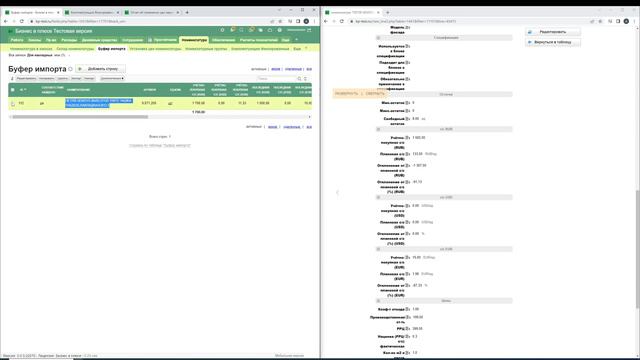This screenshot has width=640, height=360.
Task: Expand the Ещё item in the main green menu
Action: (x=285, y=40)
